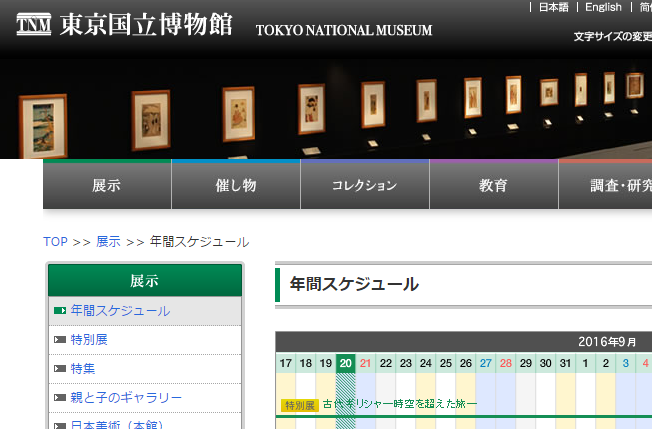Select day 22 in the calendar
This screenshot has width=652, height=429.
(386, 363)
